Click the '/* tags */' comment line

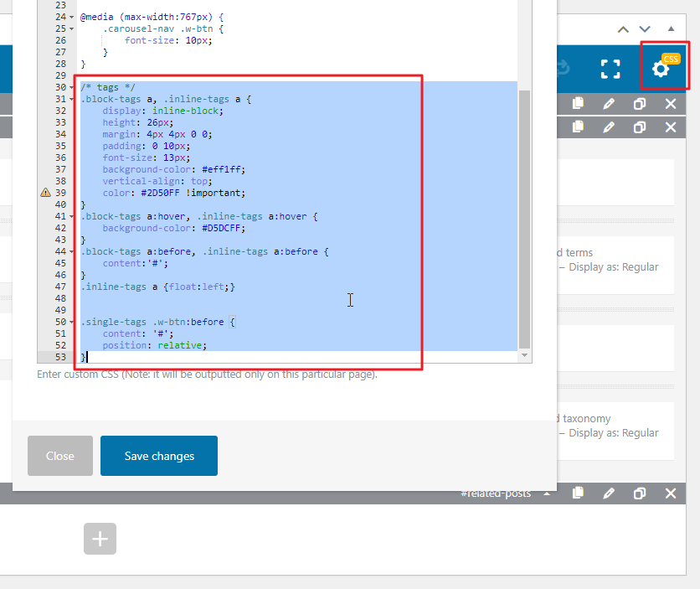[107, 87]
